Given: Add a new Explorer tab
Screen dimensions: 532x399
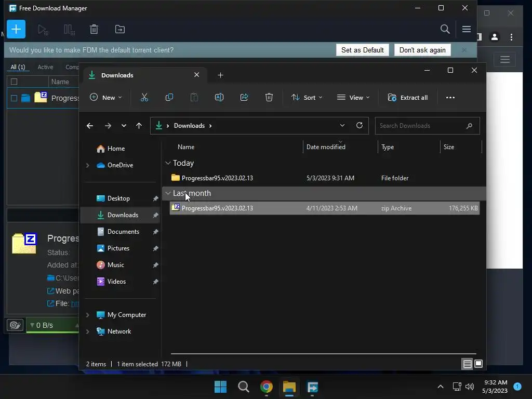Looking at the screenshot, I should point(220,75).
